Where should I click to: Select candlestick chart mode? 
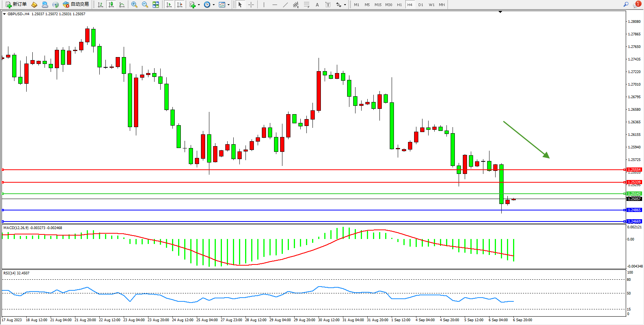point(111,5)
